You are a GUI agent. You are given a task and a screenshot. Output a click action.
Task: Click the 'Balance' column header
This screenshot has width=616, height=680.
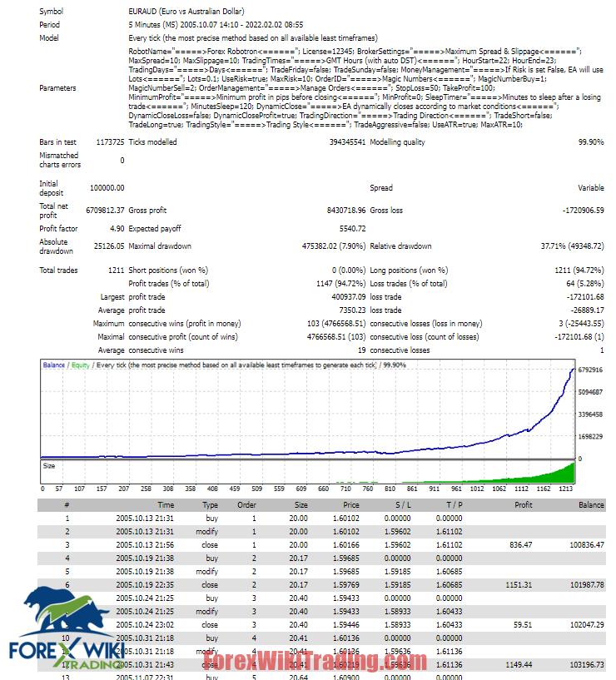coord(591,505)
